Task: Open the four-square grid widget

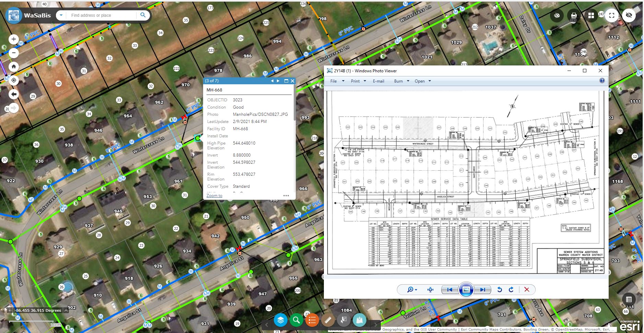Action: click(591, 15)
